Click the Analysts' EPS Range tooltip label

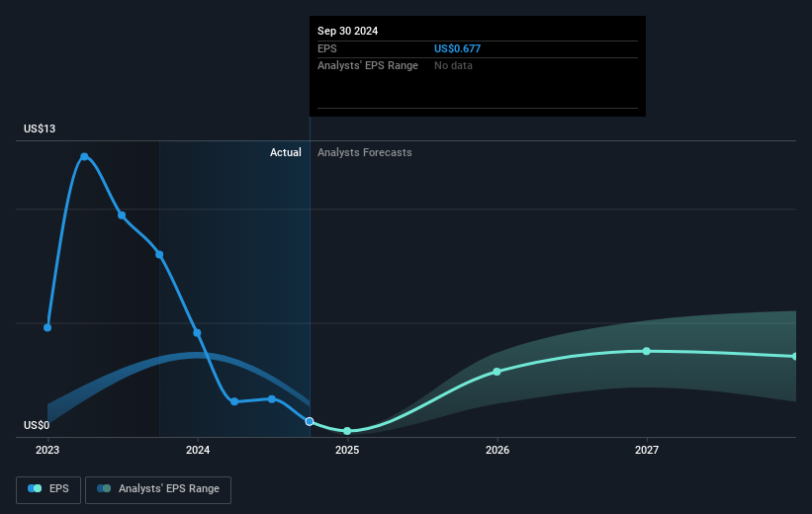368,66
